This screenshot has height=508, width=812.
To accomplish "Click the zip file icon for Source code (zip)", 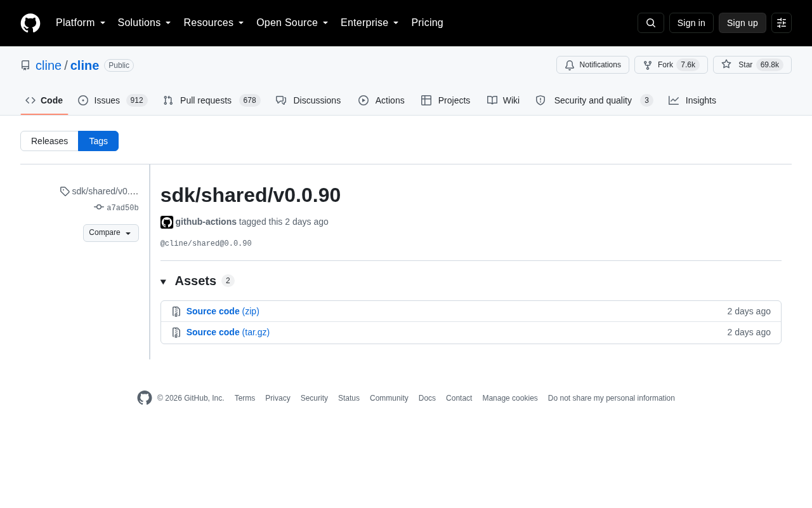I will tap(176, 312).
